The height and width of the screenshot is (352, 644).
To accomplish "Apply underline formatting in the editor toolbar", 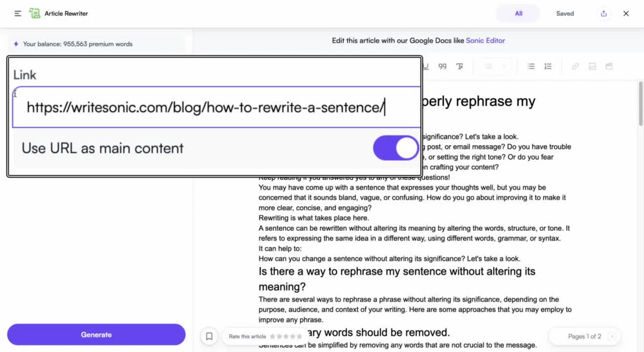I will click(426, 66).
